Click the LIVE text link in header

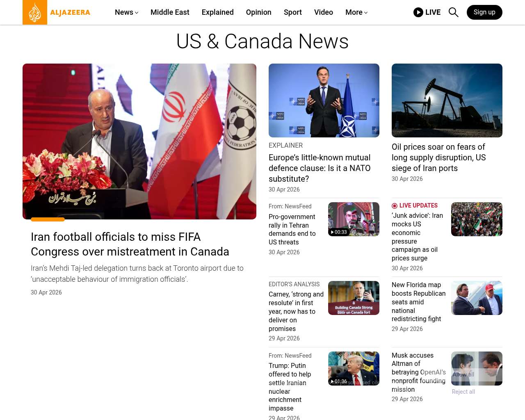pyautogui.click(x=433, y=12)
